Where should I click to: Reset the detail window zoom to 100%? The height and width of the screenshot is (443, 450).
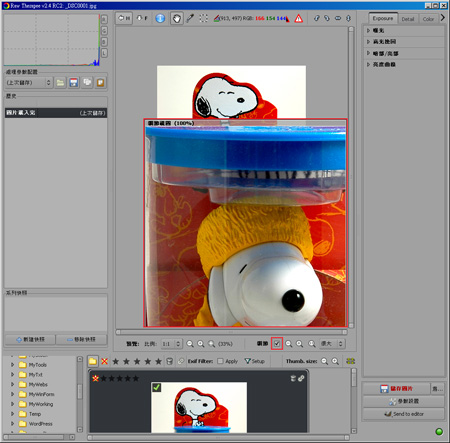(312, 344)
